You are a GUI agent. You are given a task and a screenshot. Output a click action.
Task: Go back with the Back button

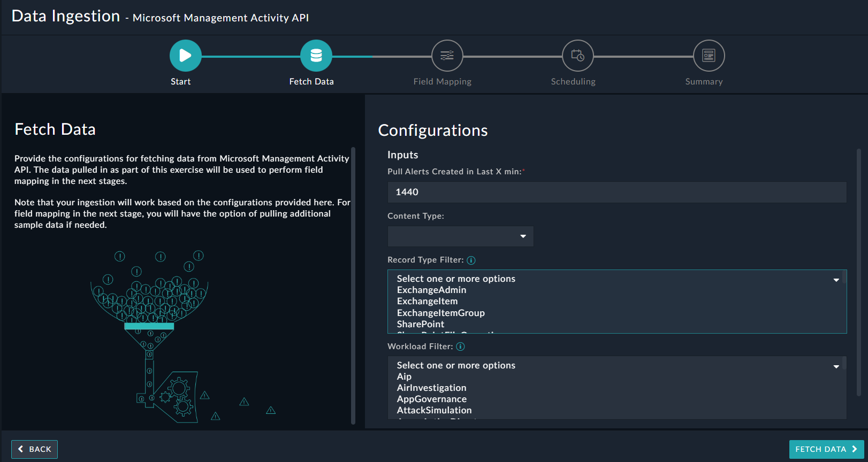(35, 449)
